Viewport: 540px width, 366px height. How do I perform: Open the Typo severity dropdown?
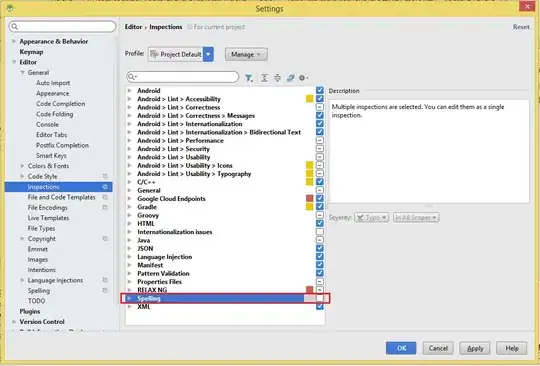click(372, 218)
